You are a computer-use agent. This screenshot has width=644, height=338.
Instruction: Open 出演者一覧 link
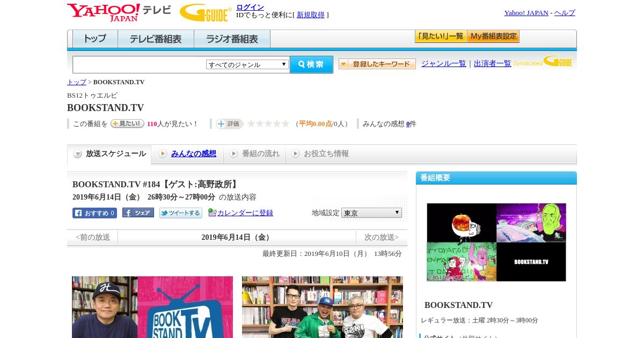point(493,64)
